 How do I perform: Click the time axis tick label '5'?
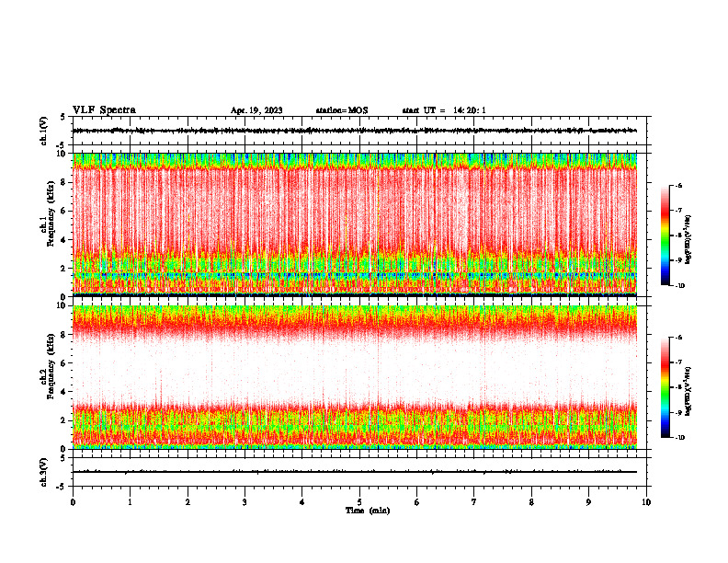click(x=359, y=502)
